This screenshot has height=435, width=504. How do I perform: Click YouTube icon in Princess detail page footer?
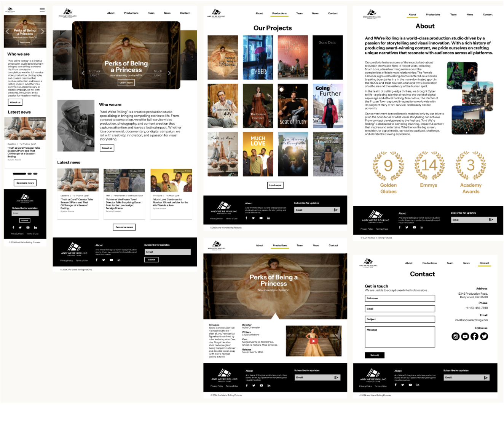pos(261,386)
